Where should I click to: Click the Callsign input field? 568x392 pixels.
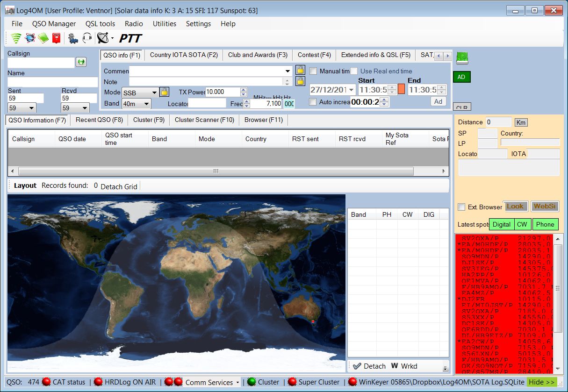pos(41,62)
